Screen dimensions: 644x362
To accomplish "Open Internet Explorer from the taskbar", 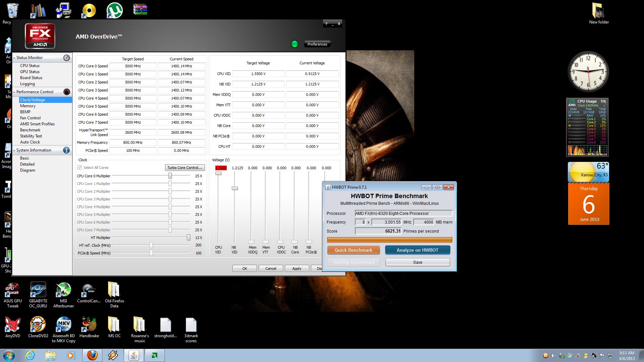I will pyautogui.click(x=30, y=355).
